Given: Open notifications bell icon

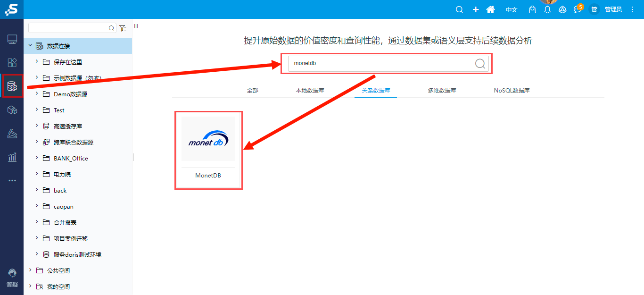Looking at the screenshot, I should pyautogui.click(x=547, y=9).
